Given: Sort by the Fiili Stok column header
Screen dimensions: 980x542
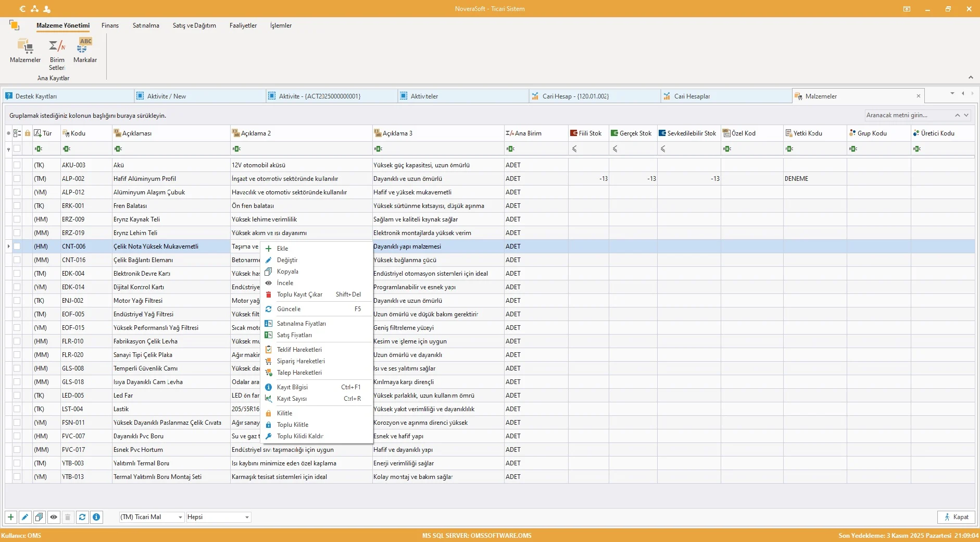Looking at the screenshot, I should [x=589, y=133].
